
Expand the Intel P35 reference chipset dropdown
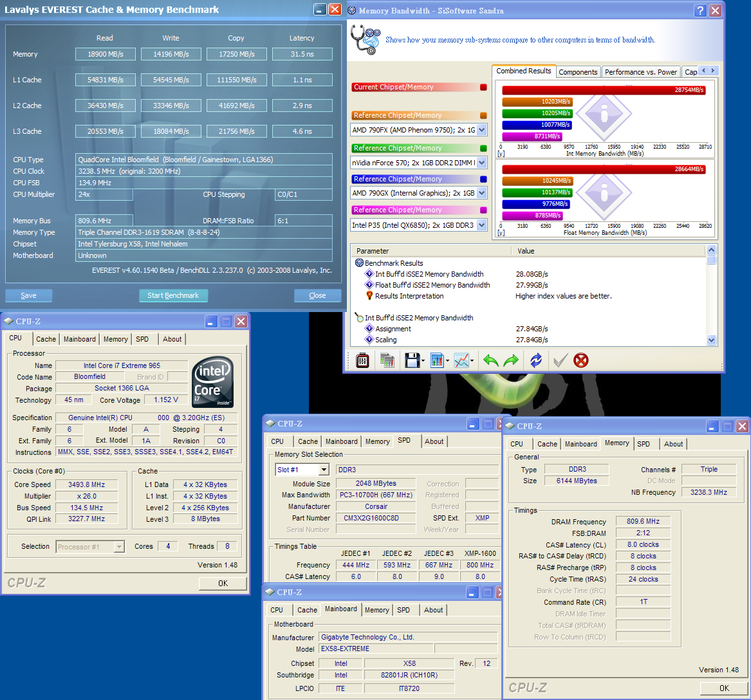point(482,225)
